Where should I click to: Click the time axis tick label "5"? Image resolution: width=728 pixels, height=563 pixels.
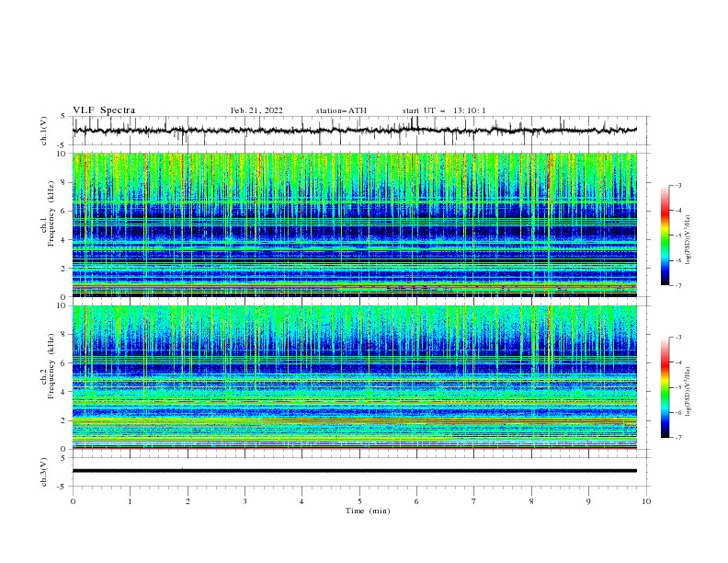(359, 501)
